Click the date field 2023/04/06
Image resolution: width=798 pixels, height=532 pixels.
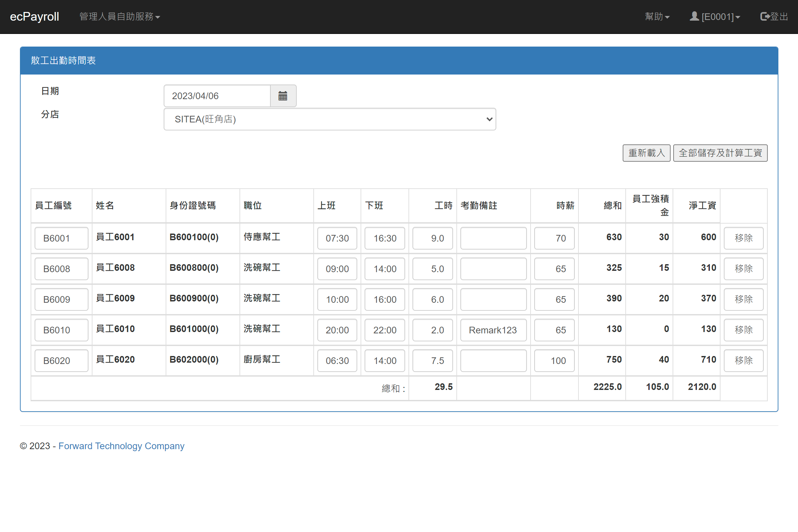(217, 96)
